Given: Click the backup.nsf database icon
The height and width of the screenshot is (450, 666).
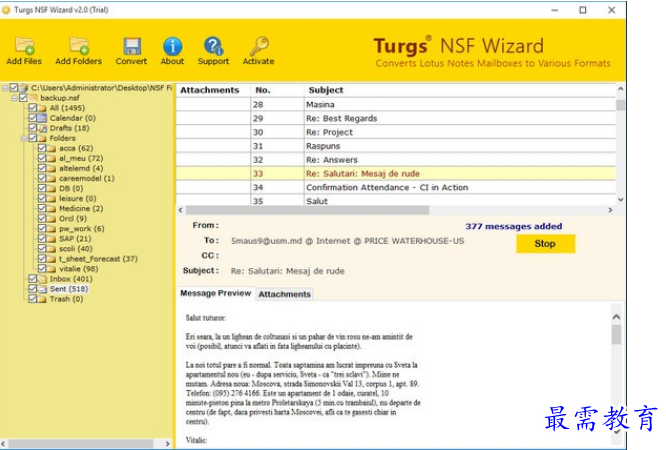Looking at the screenshot, I should point(33,98).
